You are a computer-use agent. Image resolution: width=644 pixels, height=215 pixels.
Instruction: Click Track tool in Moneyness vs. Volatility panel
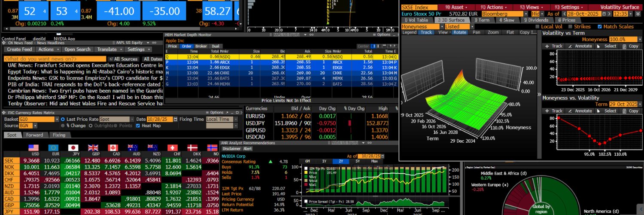point(554,111)
